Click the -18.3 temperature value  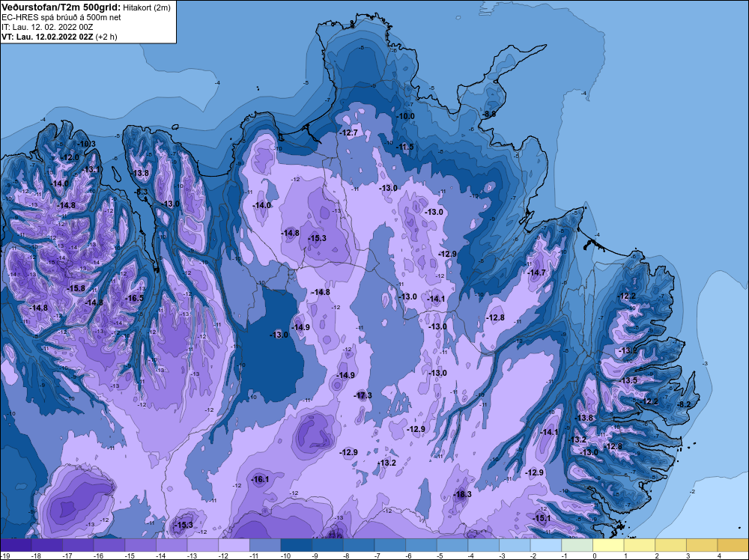click(462, 494)
